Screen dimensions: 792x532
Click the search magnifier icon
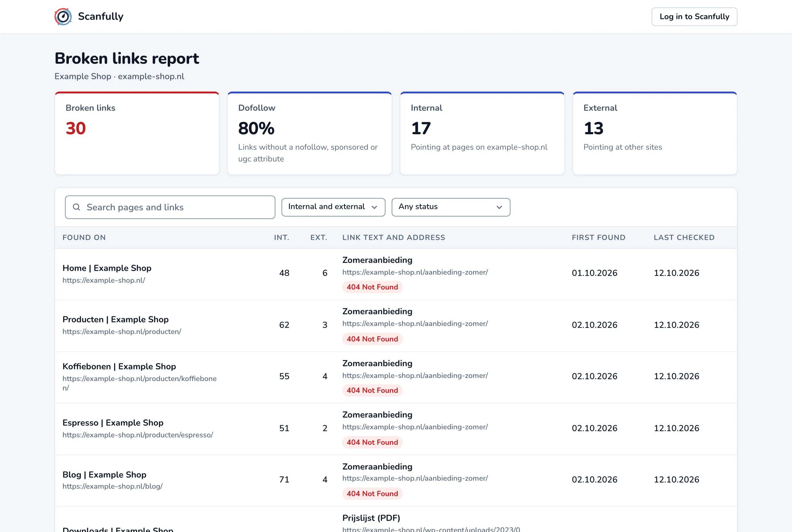click(x=77, y=207)
